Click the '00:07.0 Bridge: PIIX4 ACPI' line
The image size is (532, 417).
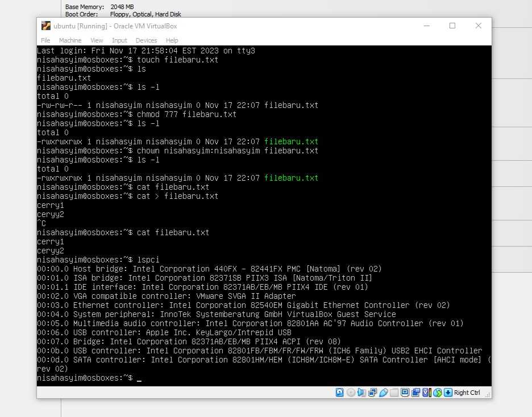point(189,342)
